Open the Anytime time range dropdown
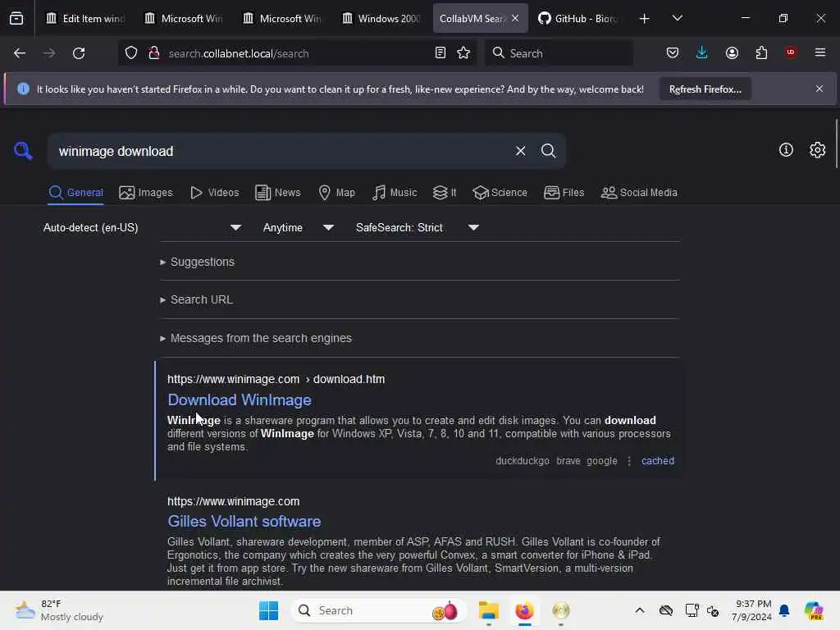840x630 pixels. tap(299, 228)
